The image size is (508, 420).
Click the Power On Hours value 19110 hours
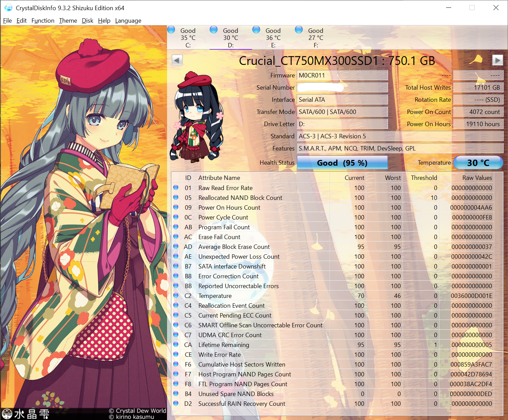pyautogui.click(x=478, y=124)
